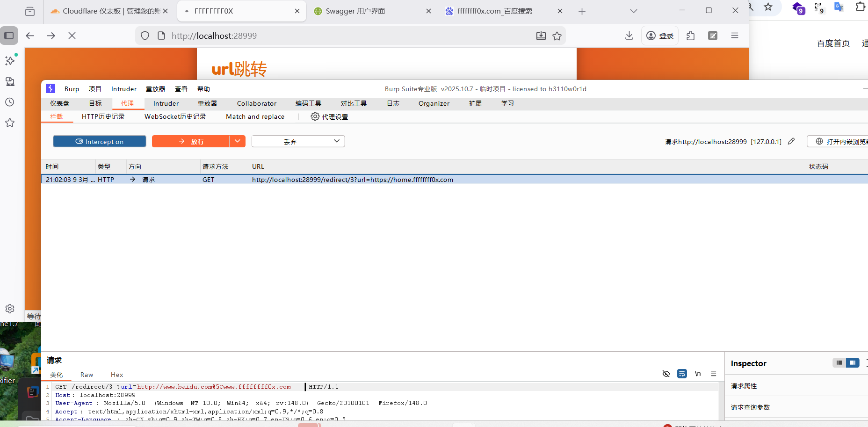Switch to the 编码工具 tab
This screenshot has width=868, height=427.
308,103
